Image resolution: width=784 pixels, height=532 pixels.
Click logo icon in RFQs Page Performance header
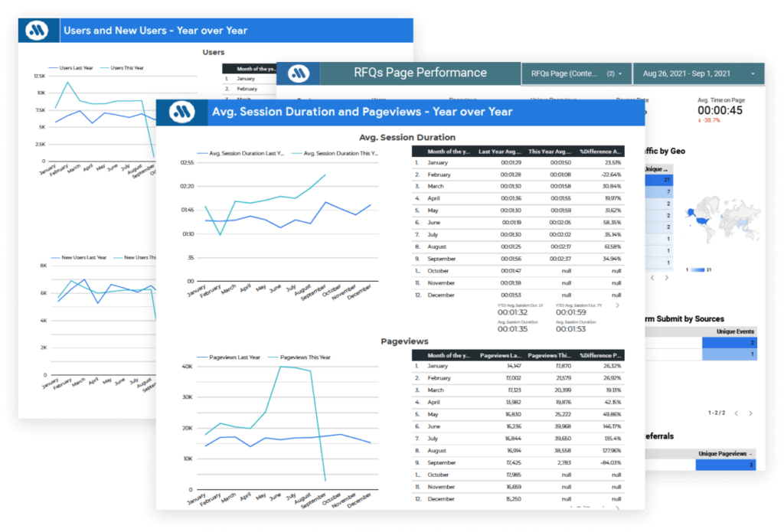pos(298,73)
